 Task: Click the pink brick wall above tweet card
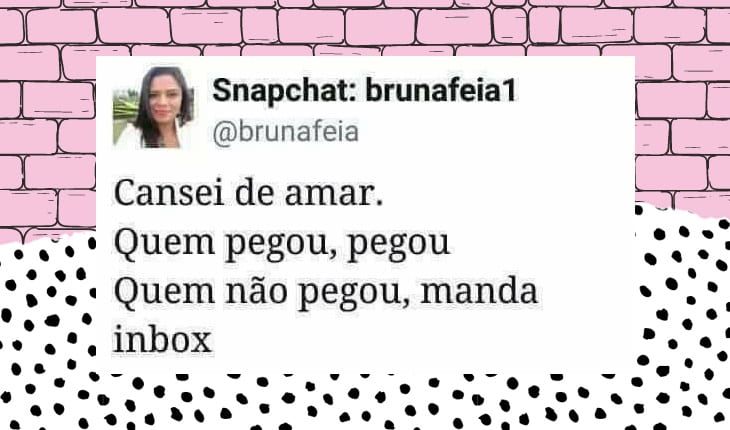coord(365,28)
